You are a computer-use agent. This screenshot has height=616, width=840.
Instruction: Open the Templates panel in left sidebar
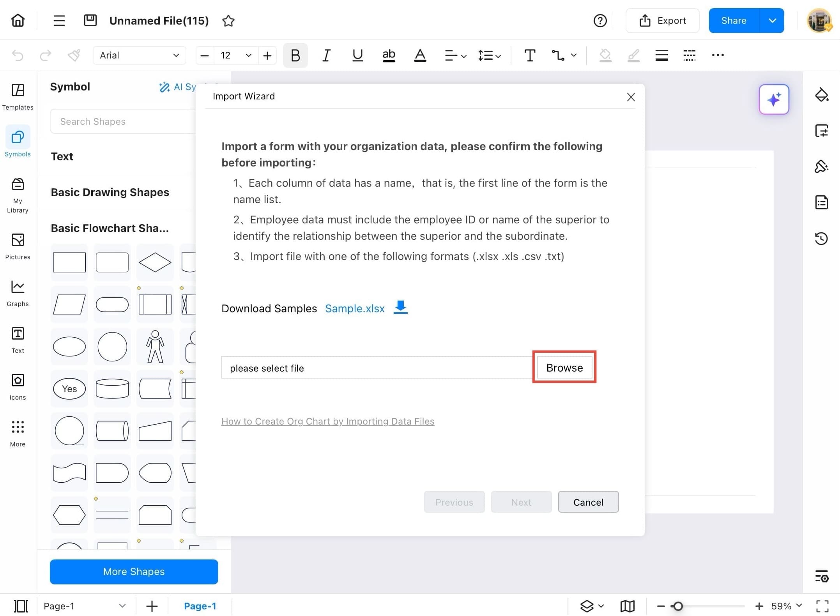pyautogui.click(x=17, y=96)
